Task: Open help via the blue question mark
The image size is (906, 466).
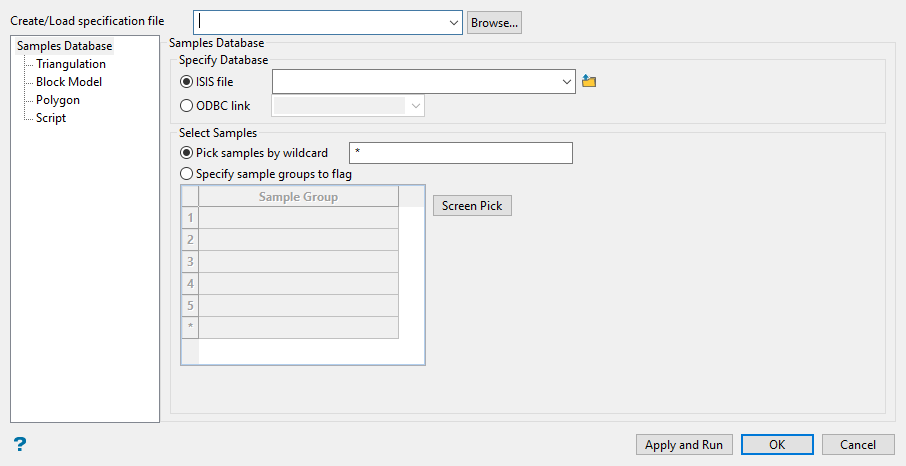Action: coord(20,444)
